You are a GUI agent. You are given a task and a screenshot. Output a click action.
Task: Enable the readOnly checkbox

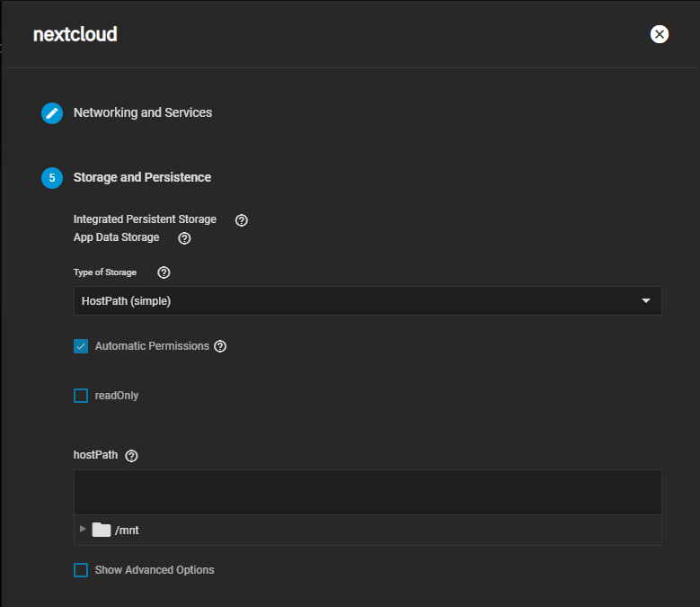pyautogui.click(x=81, y=396)
